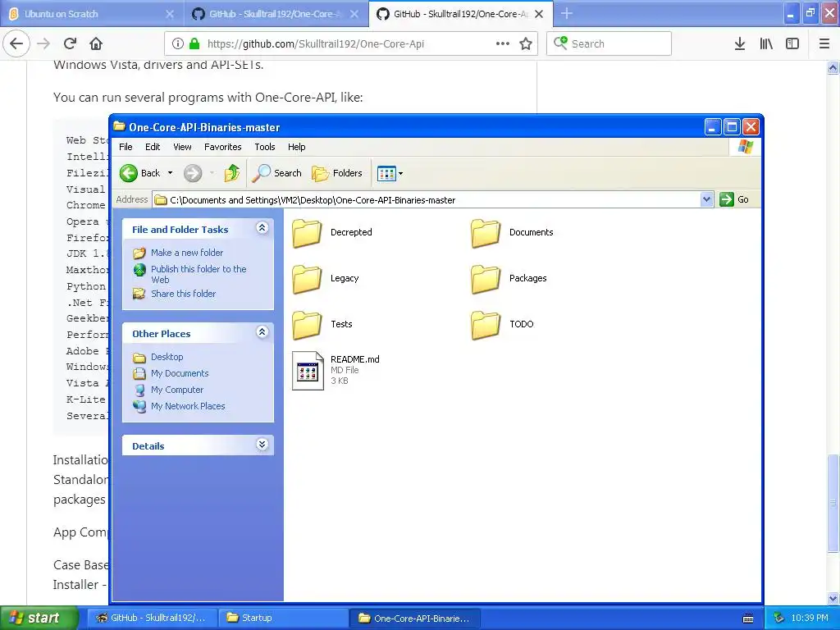840x630 pixels.
Task: Open Views dropdown arrow
Action: (400, 173)
